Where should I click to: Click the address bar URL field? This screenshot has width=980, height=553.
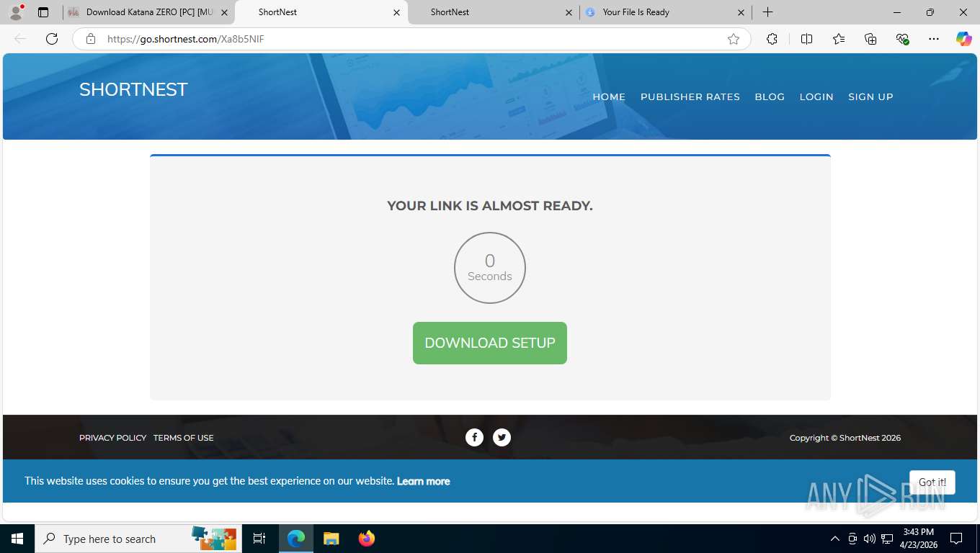click(411, 39)
